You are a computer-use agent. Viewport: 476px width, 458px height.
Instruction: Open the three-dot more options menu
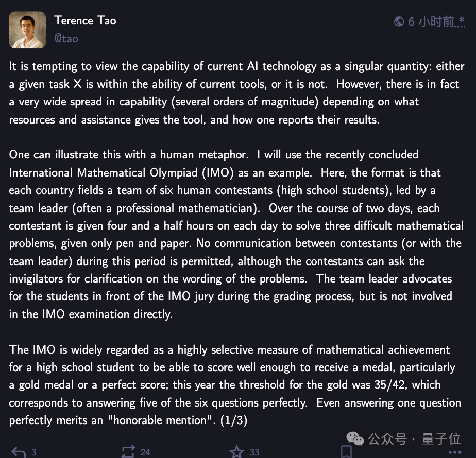(x=454, y=453)
